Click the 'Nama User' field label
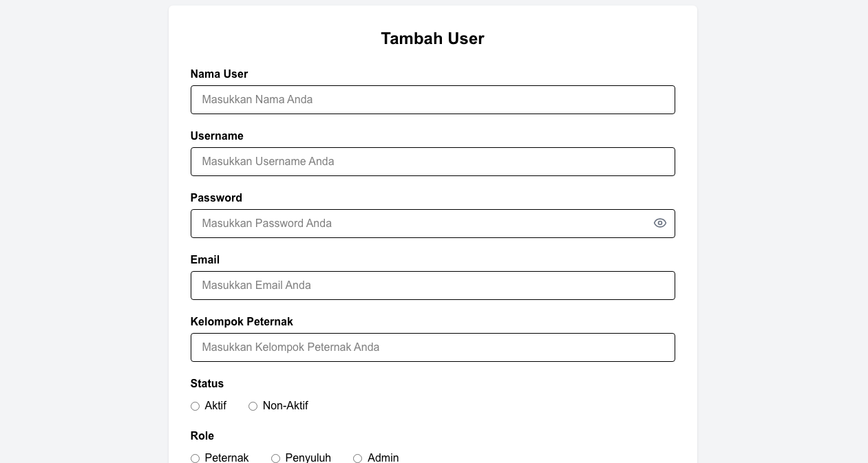The height and width of the screenshot is (463, 868). (219, 74)
